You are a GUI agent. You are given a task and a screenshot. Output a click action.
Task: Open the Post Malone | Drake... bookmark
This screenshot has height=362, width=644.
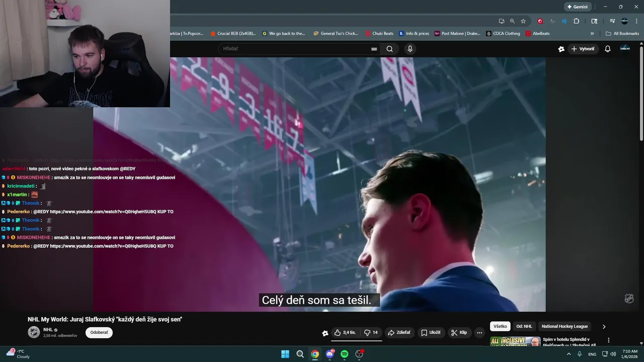click(x=457, y=34)
